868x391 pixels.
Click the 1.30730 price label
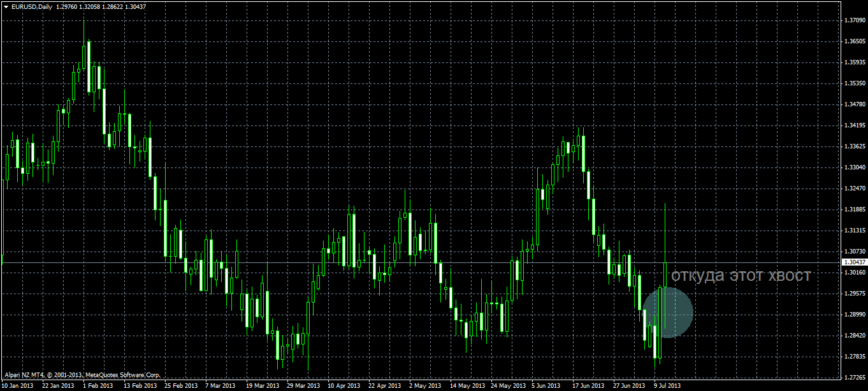coord(854,252)
